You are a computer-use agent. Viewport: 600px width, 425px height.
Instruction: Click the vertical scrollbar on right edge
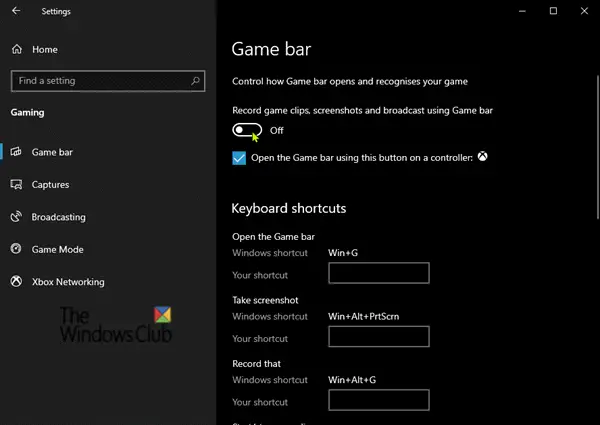point(597,147)
